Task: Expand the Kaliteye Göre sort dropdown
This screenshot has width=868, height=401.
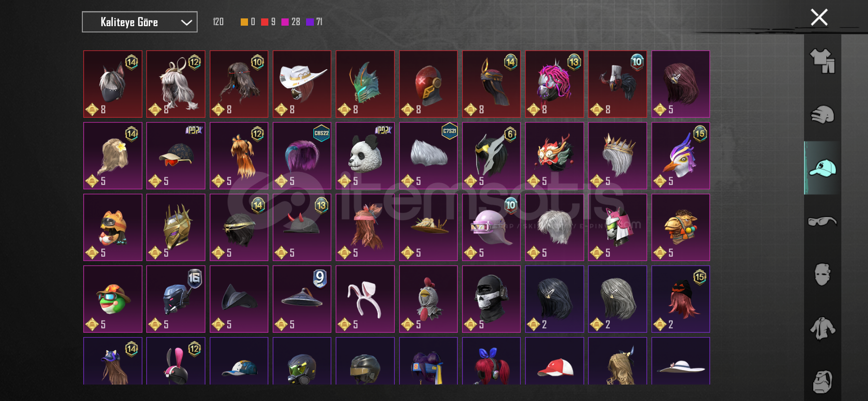Action: [139, 22]
